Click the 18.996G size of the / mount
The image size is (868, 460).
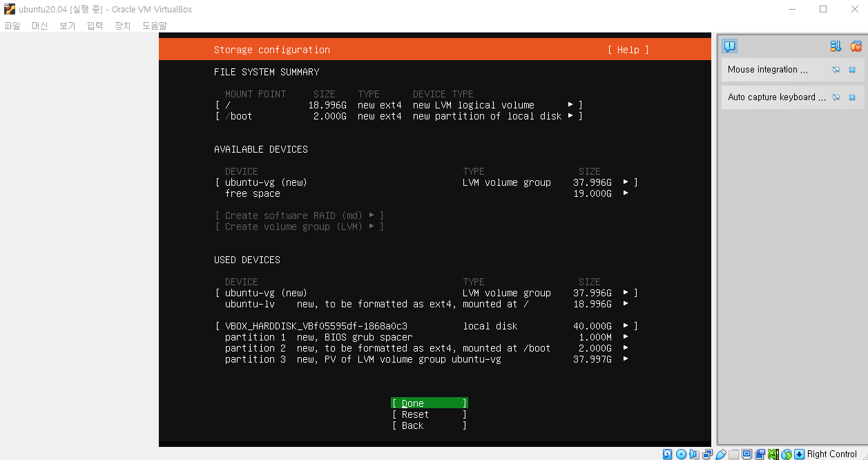pos(327,105)
